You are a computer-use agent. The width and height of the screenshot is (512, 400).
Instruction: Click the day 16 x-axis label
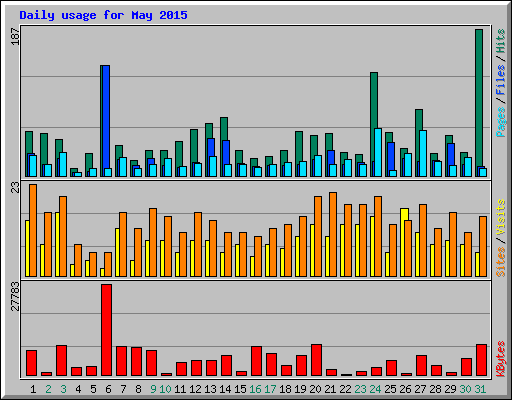pos(255,389)
